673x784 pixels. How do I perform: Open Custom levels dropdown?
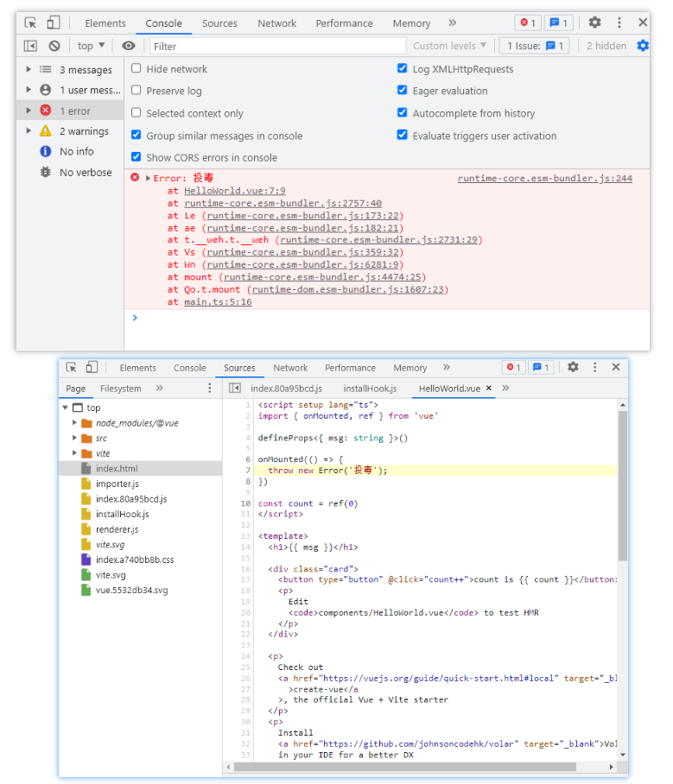[x=449, y=46]
